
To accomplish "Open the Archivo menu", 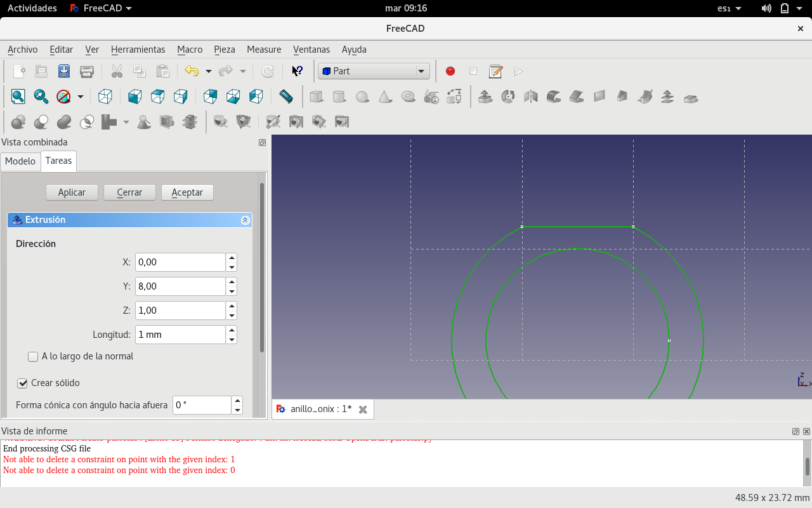I will point(23,50).
